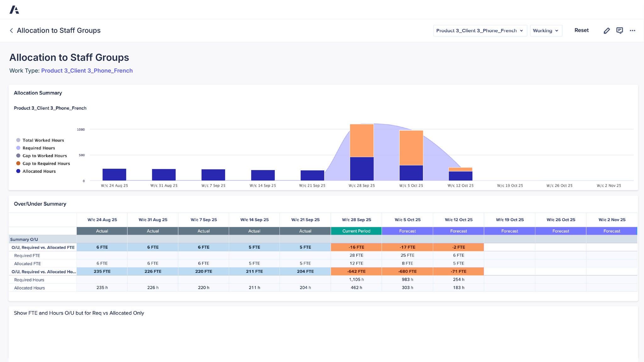Click the Allocation Summary card title

click(38, 93)
